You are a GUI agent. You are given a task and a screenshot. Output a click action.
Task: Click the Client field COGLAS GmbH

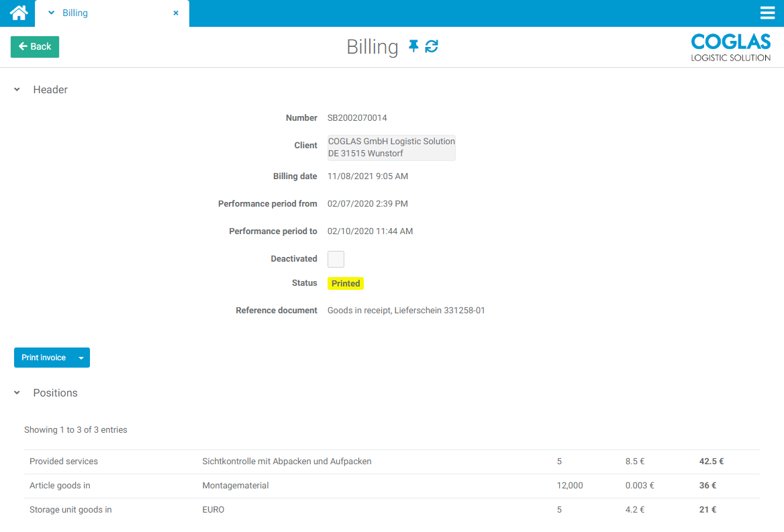(x=391, y=148)
